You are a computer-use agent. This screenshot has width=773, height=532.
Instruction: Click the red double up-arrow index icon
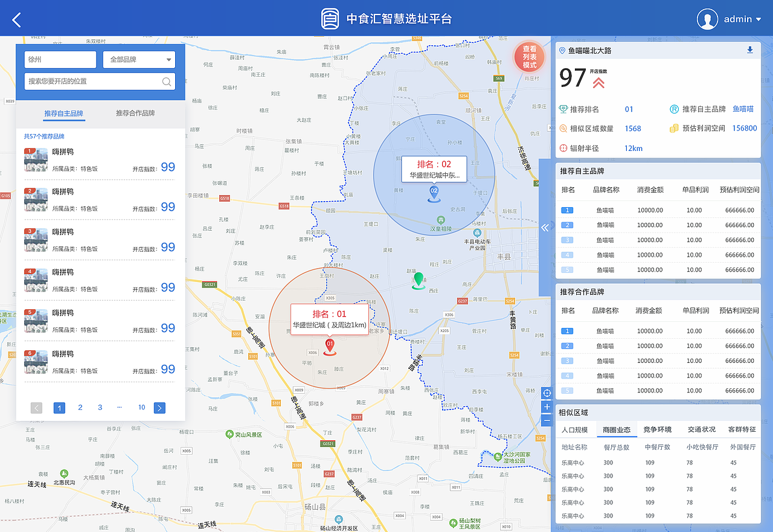click(598, 83)
